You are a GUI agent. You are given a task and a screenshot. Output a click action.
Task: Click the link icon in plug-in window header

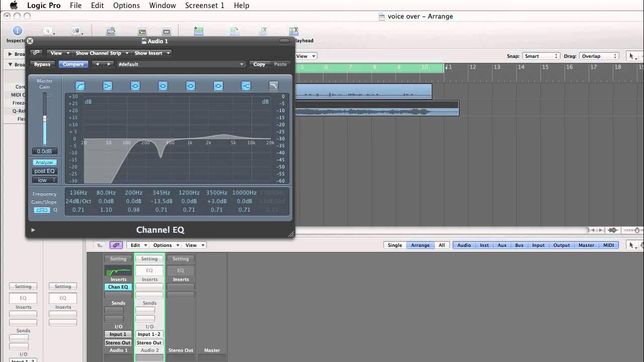click(36, 53)
